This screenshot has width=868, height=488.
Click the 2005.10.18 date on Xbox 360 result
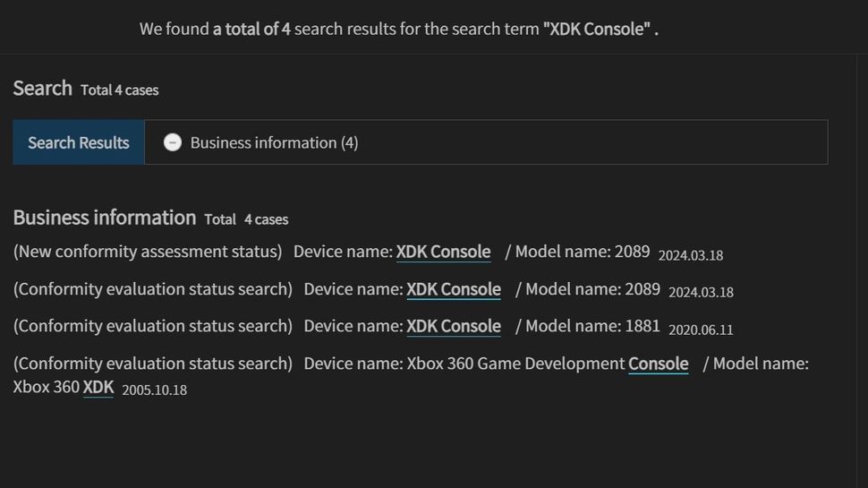pyautogui.click(x=154, y=390)
